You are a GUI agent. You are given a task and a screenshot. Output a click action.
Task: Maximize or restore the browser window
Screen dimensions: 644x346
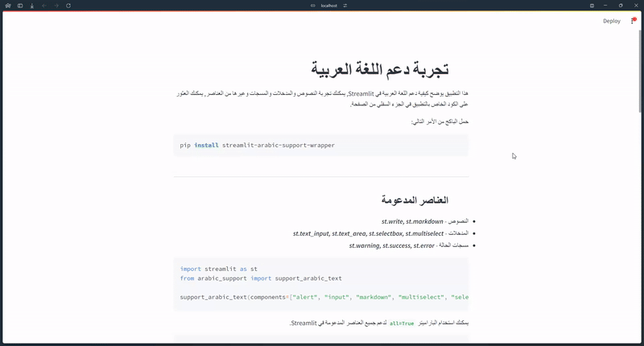point(621,6)
